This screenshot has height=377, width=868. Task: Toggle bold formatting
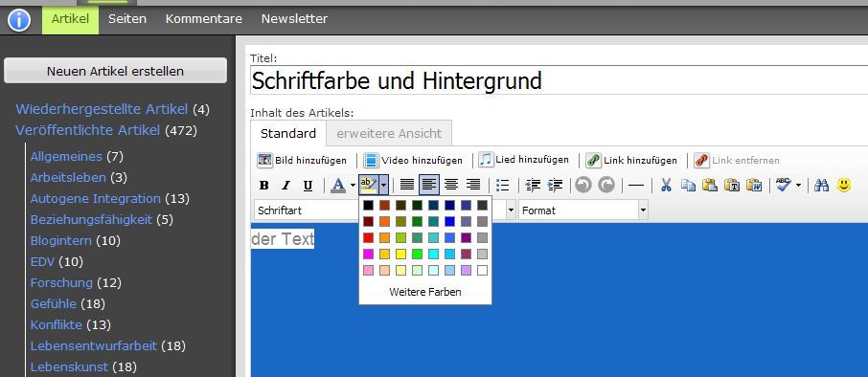pyautogui.click(x=264, y=186)
